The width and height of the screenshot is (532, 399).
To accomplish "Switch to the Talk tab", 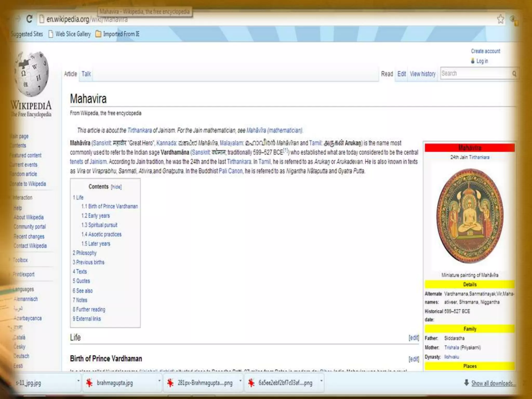I will [x=86, y=74].
